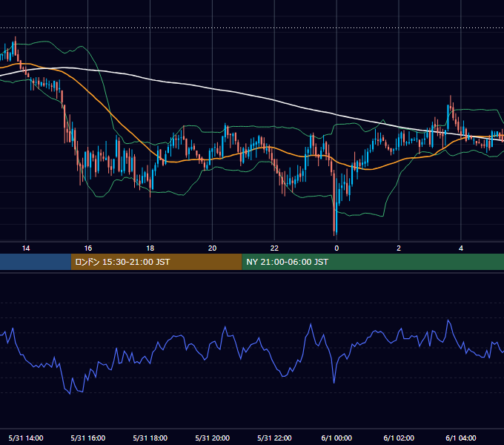Image resolution: width=504 pixels, height=445 pixels.
Task: Click the 6/1 02:00 date label
Action: [399, 438]
